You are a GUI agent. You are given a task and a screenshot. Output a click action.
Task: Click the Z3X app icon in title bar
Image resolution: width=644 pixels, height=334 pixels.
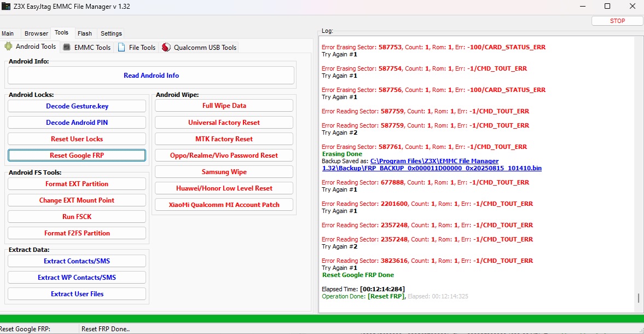click(x=7, y=6)
